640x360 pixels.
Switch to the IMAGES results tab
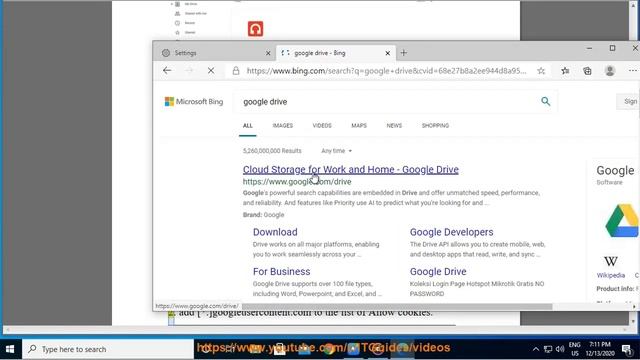[283, 126]
